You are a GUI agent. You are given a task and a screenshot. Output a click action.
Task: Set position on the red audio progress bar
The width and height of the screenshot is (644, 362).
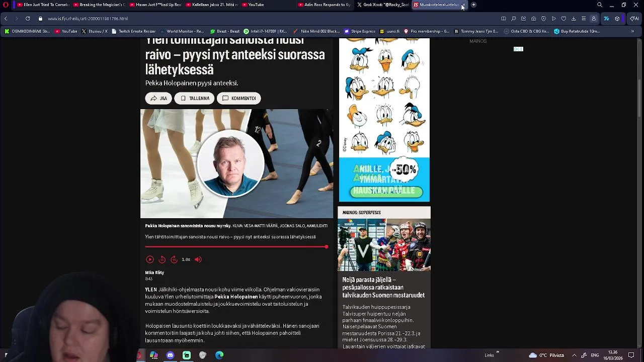236,247
